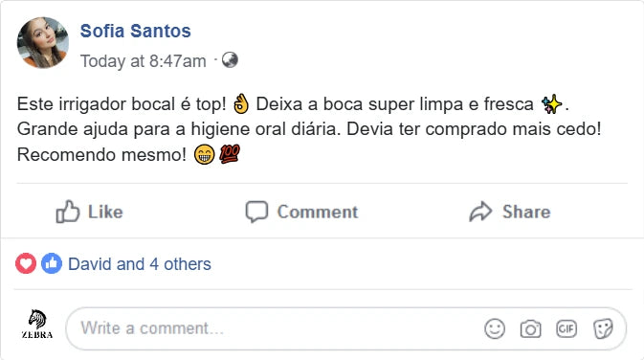Screen dimensions: 644x360
Task: Click the Zebra page avatar
Action: 37,325
